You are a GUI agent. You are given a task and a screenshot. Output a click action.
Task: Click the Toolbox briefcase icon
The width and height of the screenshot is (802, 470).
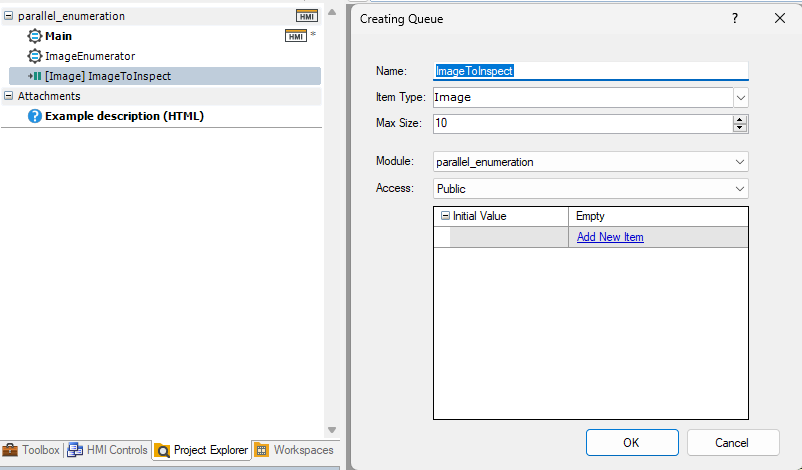coord(10,450)
